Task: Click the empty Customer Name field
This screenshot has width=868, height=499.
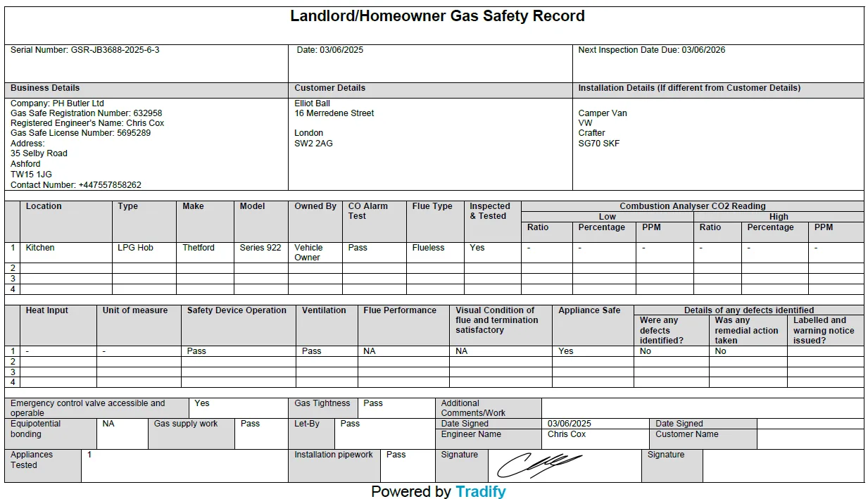Action: coord(810,438)
